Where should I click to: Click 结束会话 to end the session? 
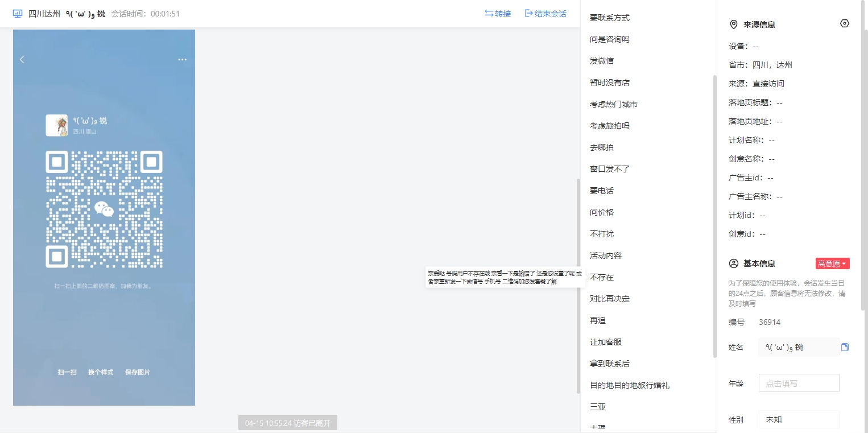click(545, 13)
